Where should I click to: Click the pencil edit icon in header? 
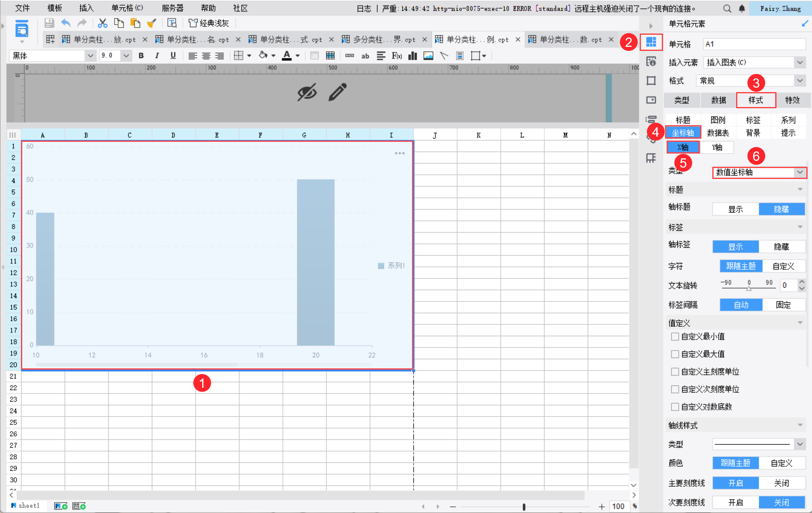[x=337, y=92]
